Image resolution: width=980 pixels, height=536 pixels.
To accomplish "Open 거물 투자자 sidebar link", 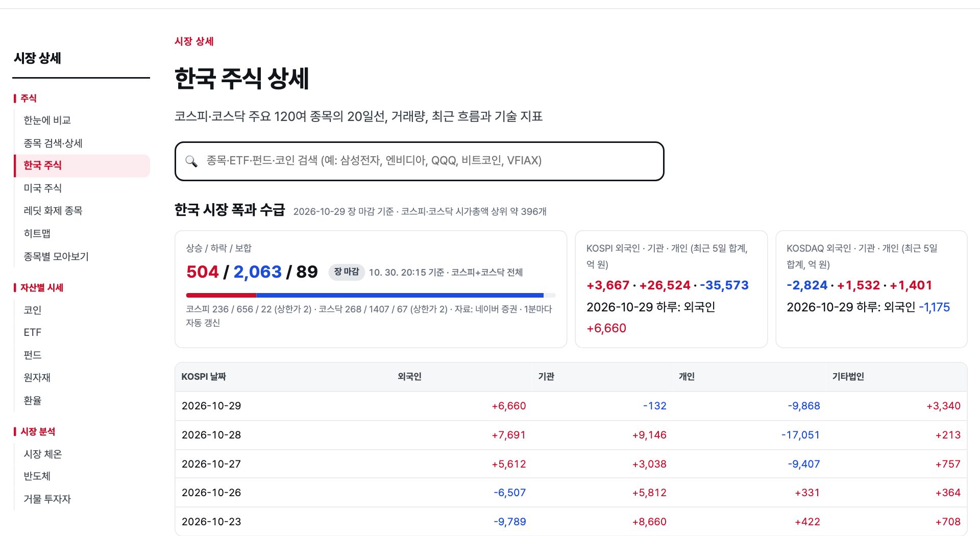I will [47, 499].
